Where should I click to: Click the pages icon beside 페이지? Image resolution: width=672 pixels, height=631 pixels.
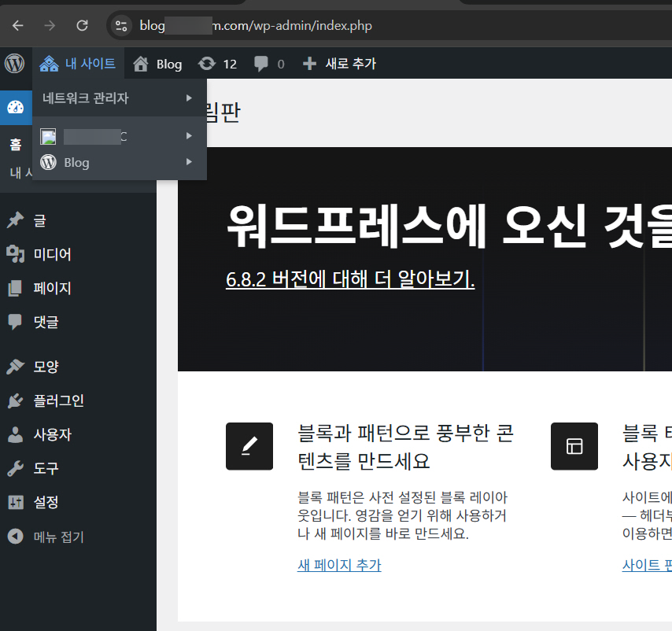tap(15, 288)
